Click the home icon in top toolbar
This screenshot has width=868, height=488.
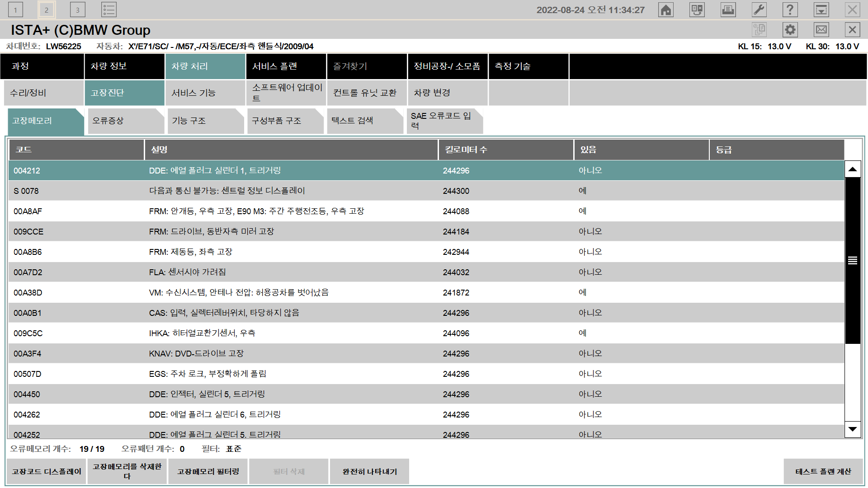point(666,10)
